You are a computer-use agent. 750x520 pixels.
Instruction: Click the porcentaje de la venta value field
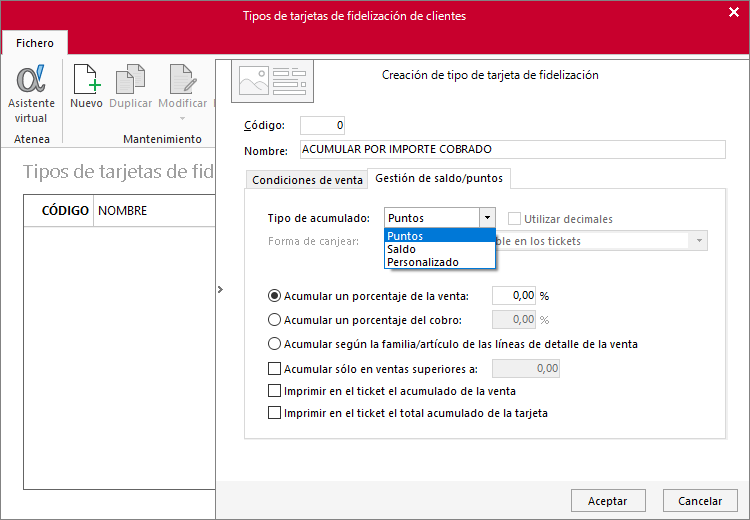[514, 296]
